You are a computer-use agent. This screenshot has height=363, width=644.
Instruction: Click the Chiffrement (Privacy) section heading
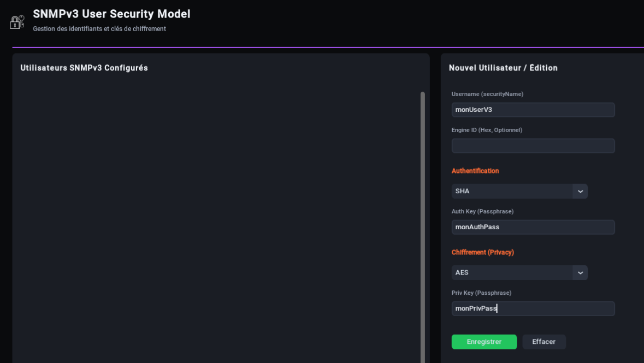483,252
